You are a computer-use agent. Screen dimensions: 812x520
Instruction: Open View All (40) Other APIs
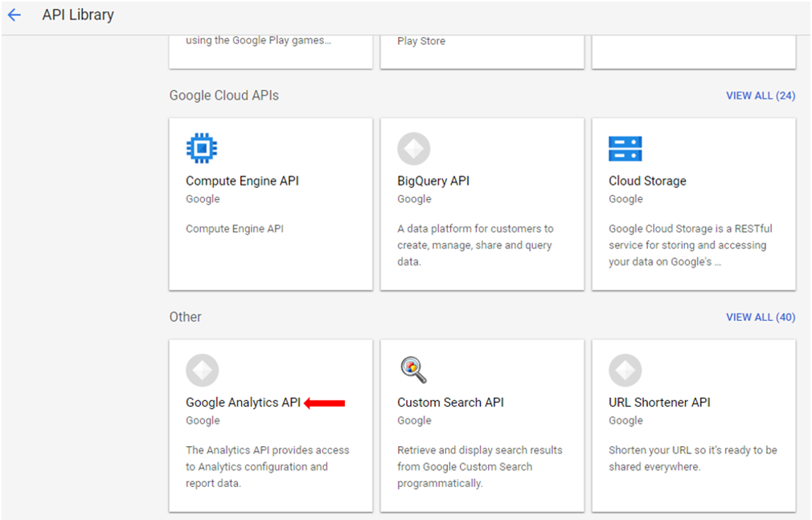760,317
